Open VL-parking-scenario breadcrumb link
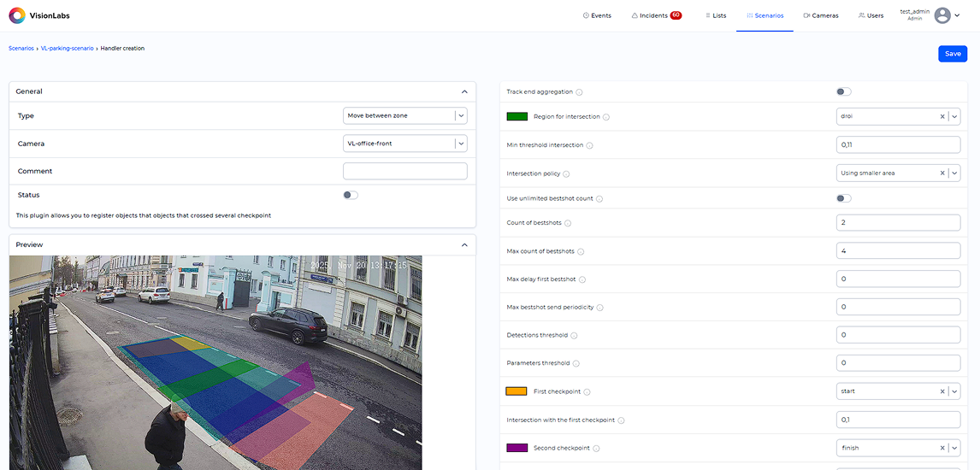The image size is (980, 470). point(67,49)
